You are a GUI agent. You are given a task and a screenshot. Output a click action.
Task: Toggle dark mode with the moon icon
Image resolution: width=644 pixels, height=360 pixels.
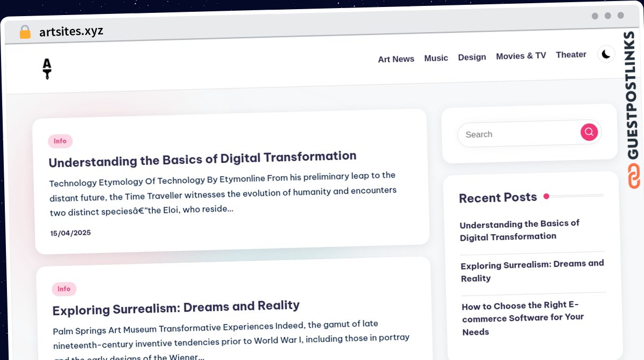pos(606,54)
